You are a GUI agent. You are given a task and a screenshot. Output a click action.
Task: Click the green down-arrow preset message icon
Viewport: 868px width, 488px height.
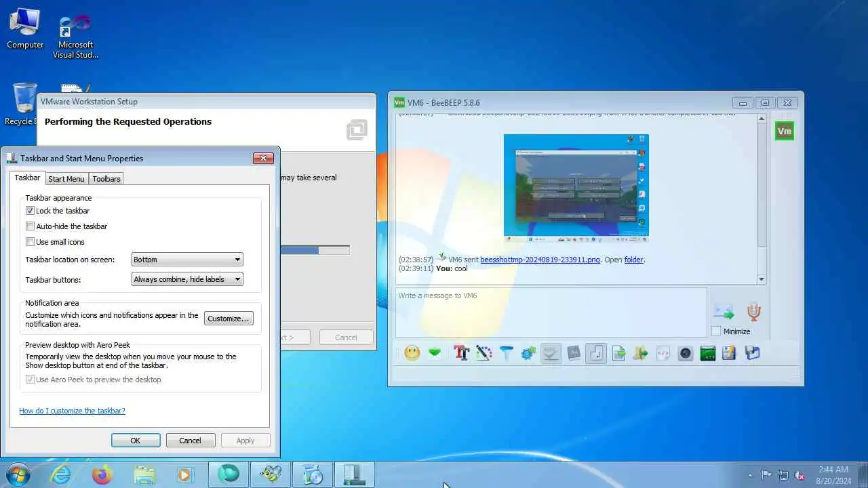click(435, 352)
